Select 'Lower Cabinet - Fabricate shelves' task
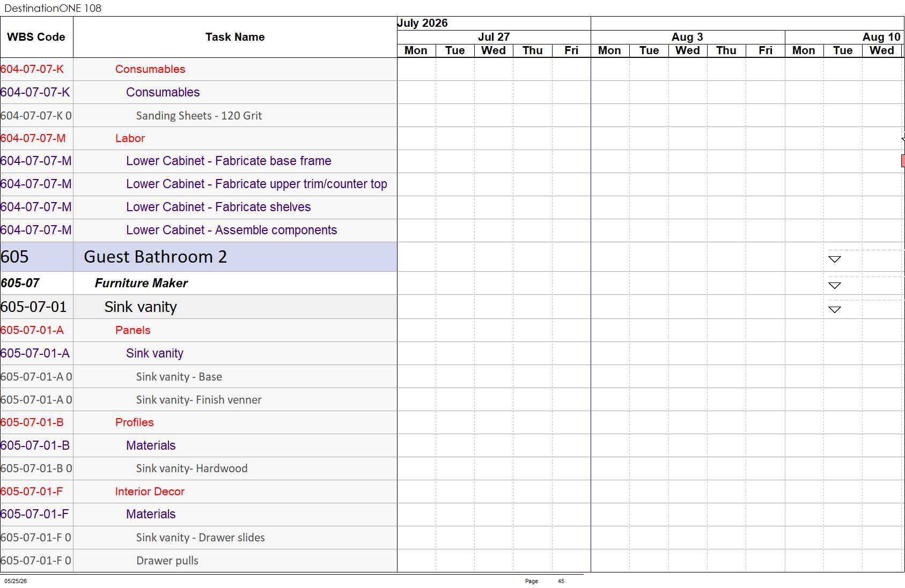The image size is (905, 588). coord(218,207)
